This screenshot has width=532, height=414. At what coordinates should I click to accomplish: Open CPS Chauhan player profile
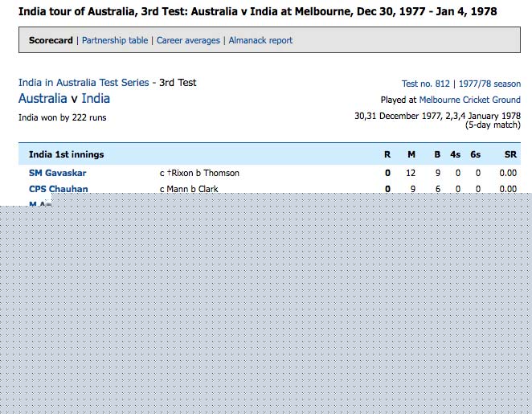(x=59, y=189)
